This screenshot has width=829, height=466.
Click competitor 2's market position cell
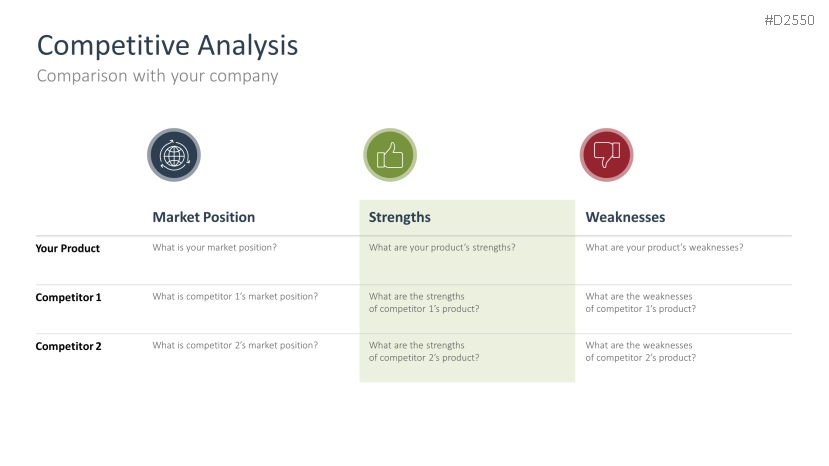(235, 345)
